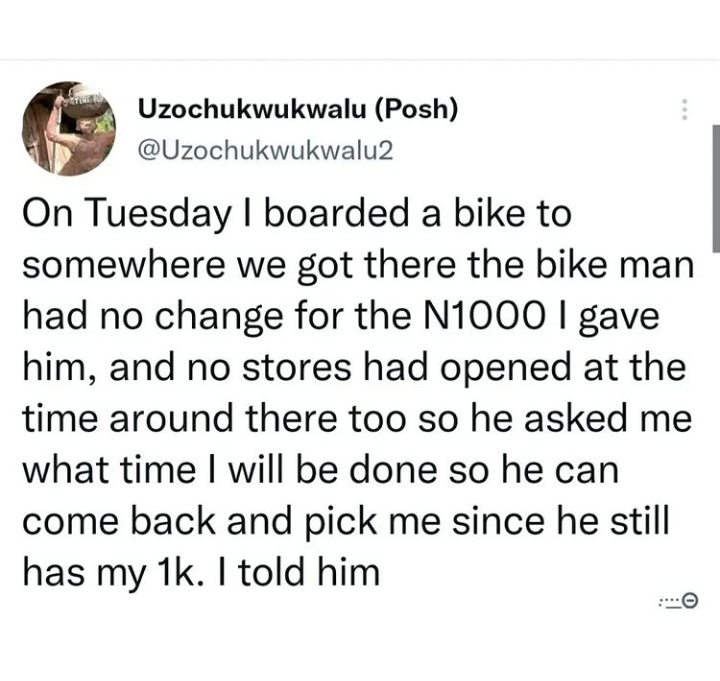This screenshot has height=681, width=720.
Task: Open the Uzochukwukwalu (Posh) display name
Action: pyautogui.click(x=297, y=109)
